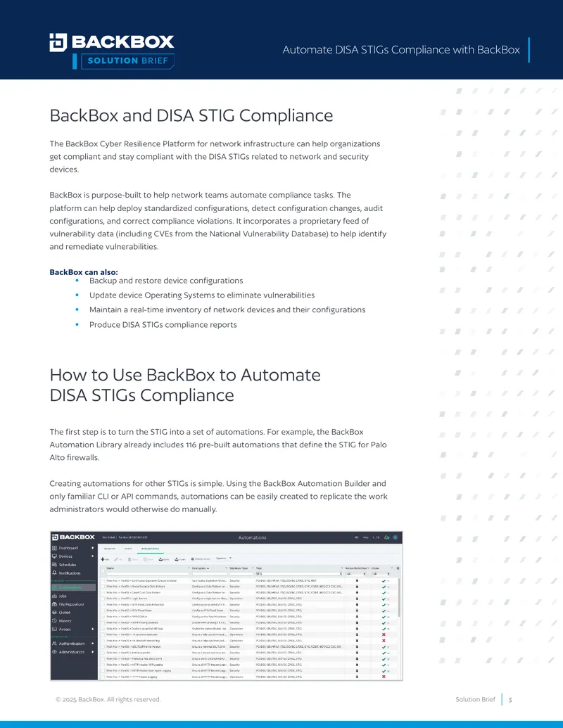Expand the Access submenu arrow
Viewport: 563px width, 728px height.
tap(92, 629)
